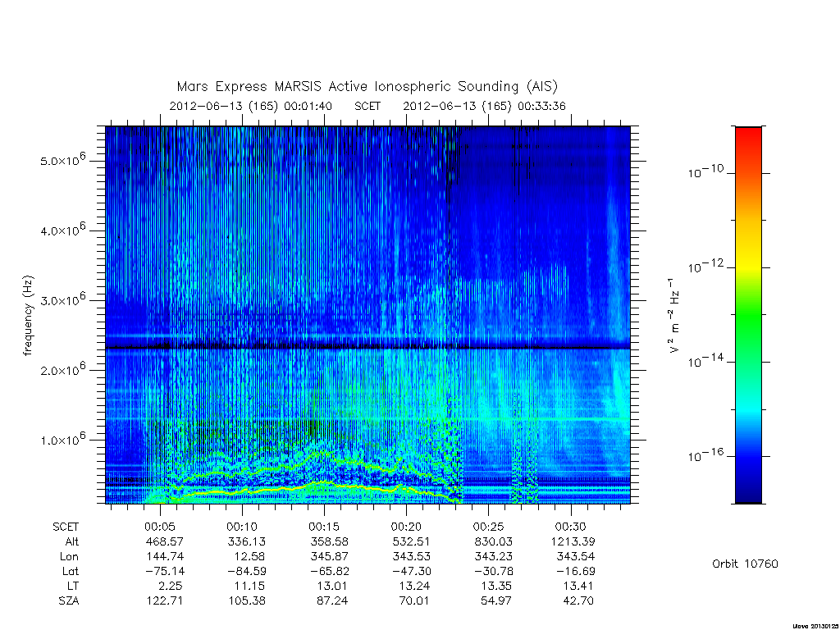This screenshot has height=630, width=840.
Task: Click local time value '2.25'
Action: click(171, 587)
